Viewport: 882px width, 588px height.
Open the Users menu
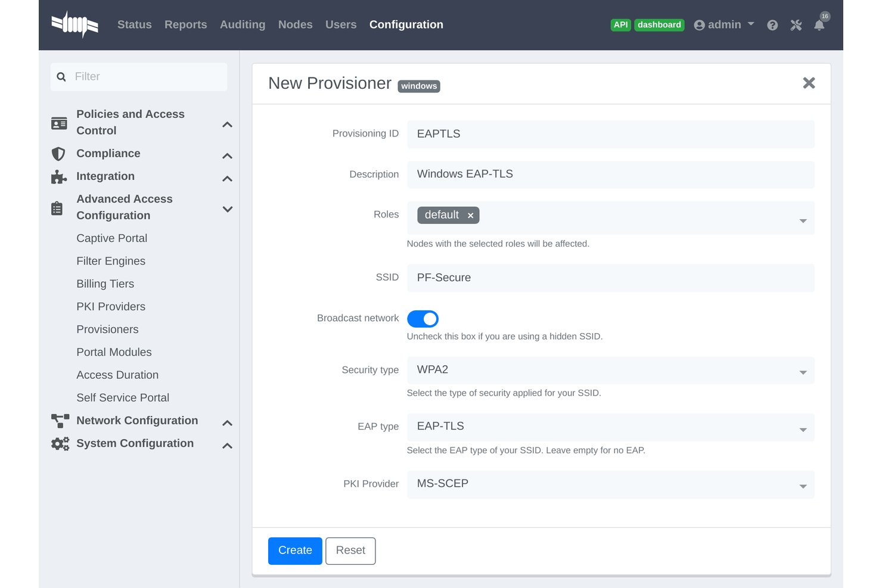(x=341, y=24)
